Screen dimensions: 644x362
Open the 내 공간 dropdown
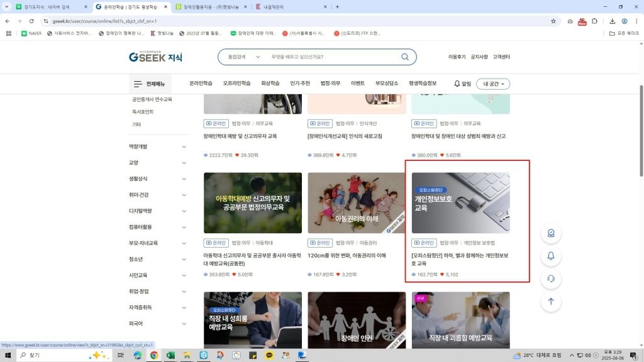click(493, 84)
